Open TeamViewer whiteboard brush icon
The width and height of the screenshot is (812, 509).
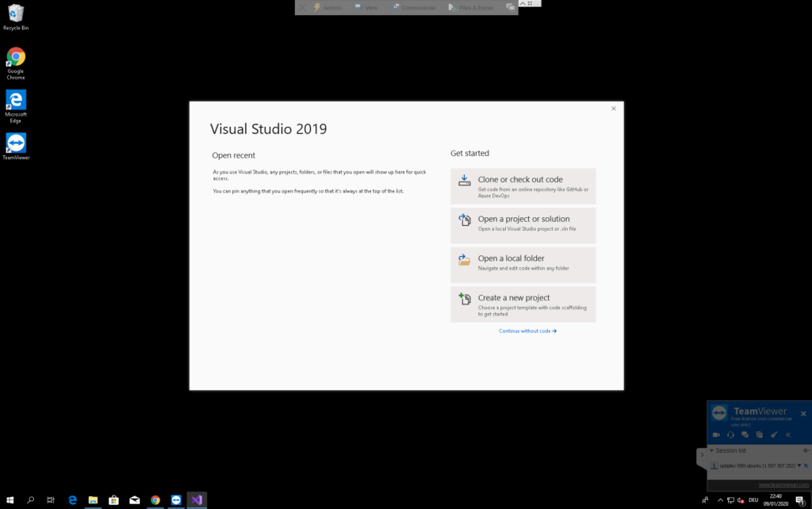tap(774, 434)
